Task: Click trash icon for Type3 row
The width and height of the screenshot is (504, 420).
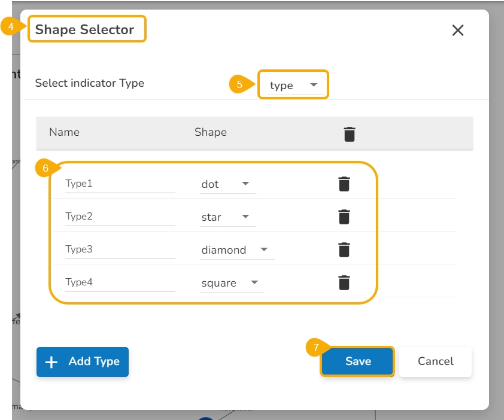Action: [344, 250]
